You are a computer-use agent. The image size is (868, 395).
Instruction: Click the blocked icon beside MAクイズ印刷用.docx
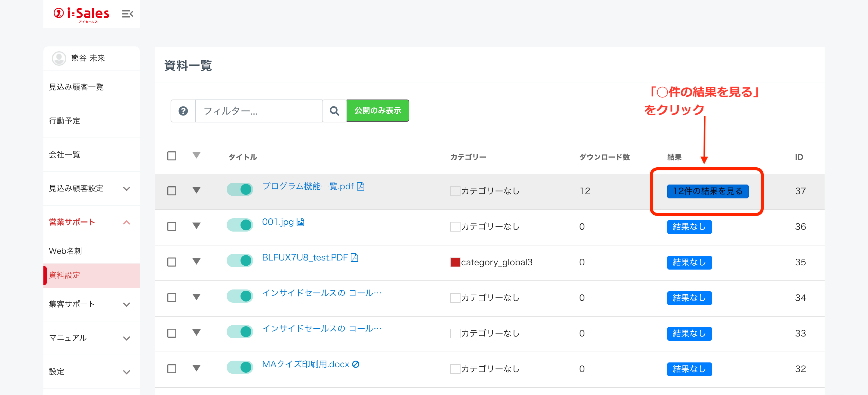click(x=356, y=364)
